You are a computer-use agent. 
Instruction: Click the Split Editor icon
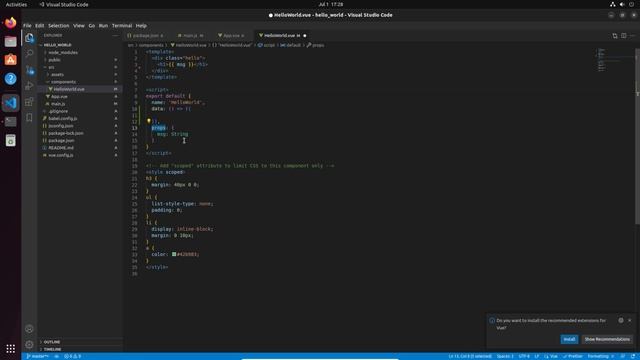pos(624,36)
